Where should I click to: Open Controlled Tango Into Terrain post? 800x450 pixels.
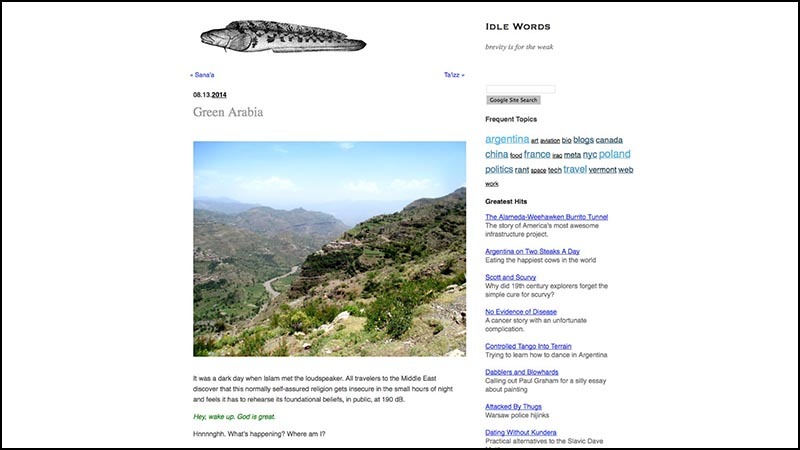click(x=528, y=346)
